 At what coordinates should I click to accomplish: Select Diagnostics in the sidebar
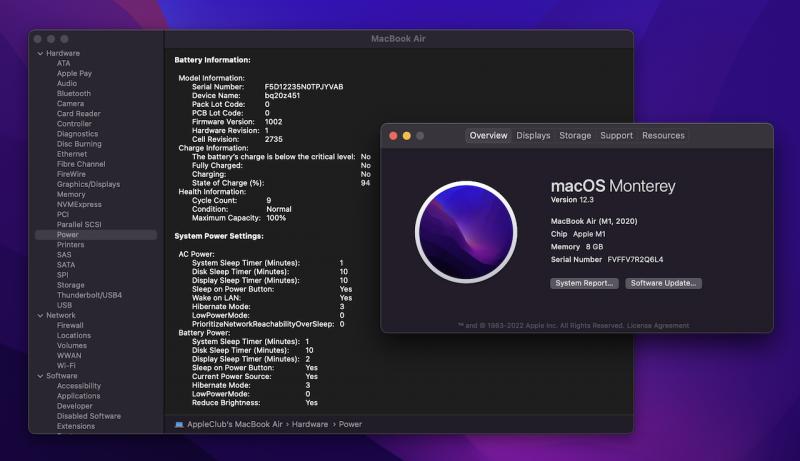[x=77, y=134]
